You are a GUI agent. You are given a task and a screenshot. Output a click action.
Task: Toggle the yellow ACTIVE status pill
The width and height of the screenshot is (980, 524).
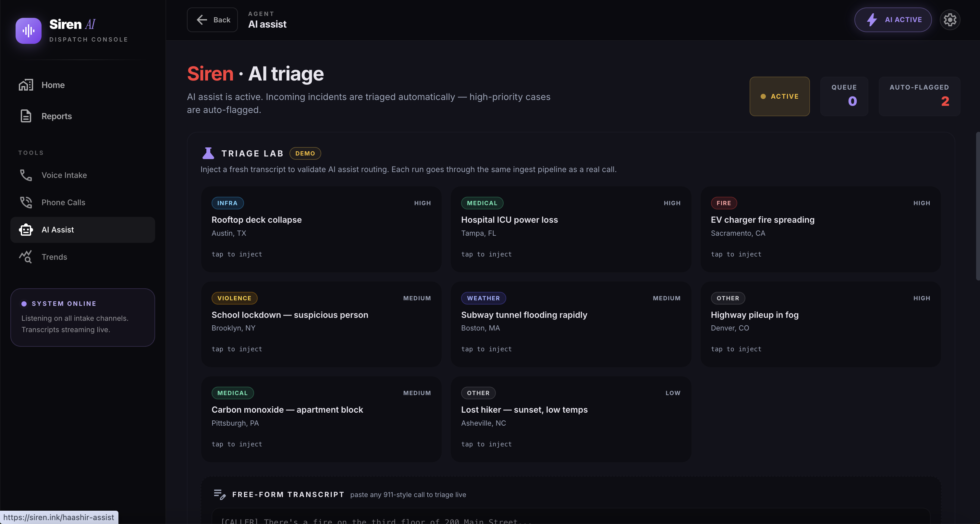click(x=779, y=96)
